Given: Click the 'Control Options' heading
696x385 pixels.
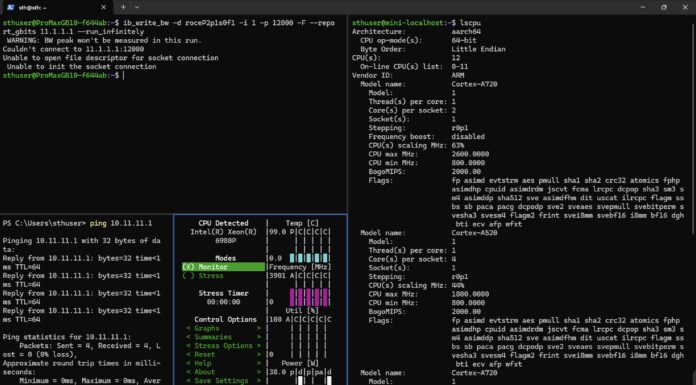Looking at the screenshot, I should [x=225, y=319].
